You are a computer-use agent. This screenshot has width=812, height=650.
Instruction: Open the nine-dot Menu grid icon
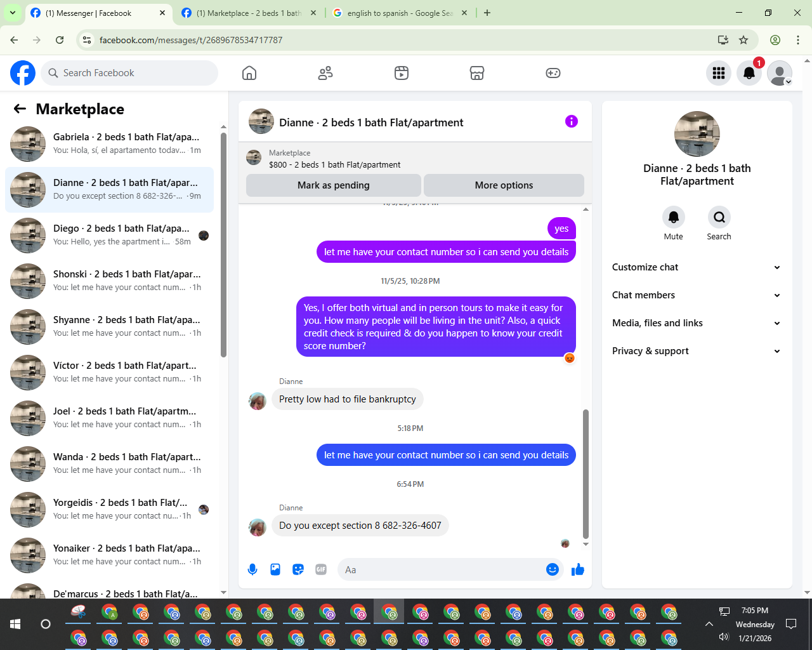click(x=719, y=73)
